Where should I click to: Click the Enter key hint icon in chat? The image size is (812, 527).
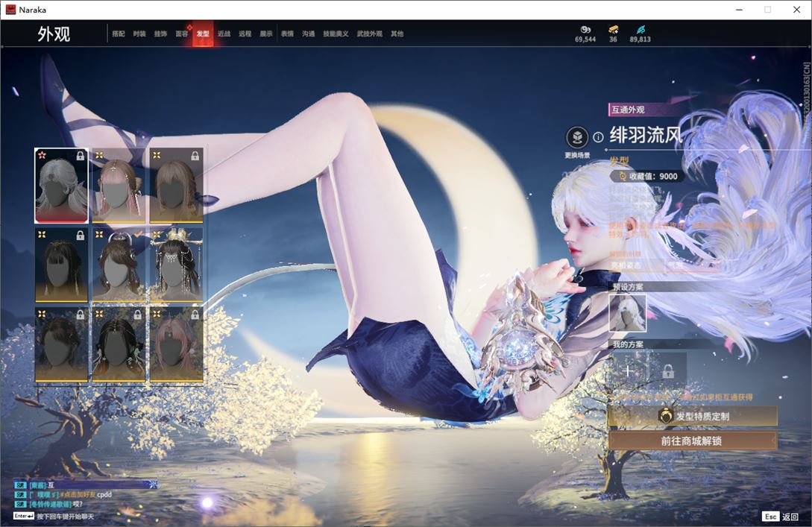(24, 516)
